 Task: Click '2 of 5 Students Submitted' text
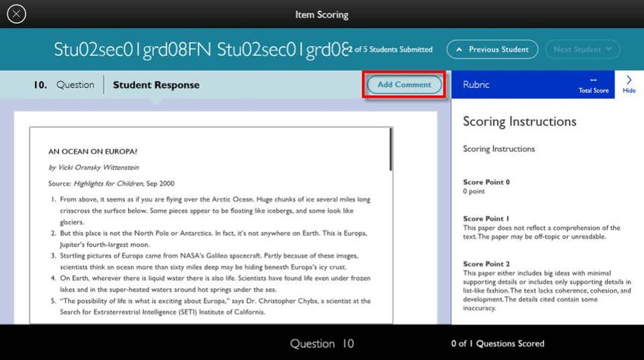pos(390,49)
